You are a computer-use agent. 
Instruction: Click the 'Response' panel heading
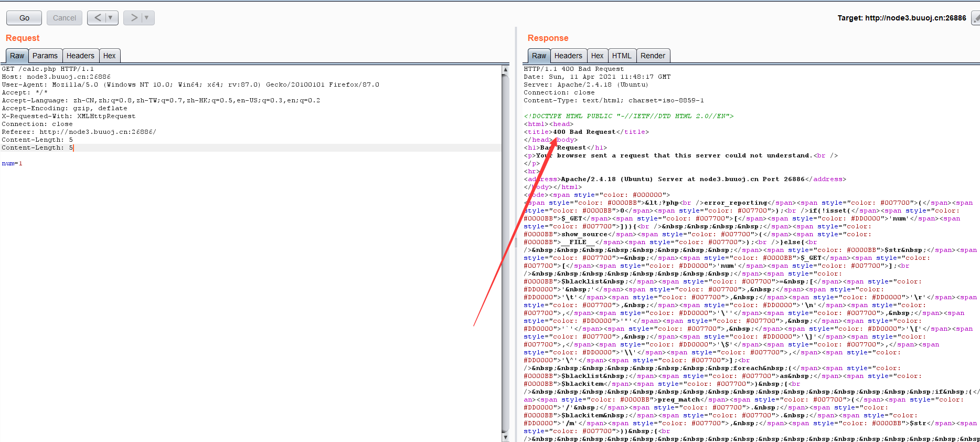tap(548, 38)
